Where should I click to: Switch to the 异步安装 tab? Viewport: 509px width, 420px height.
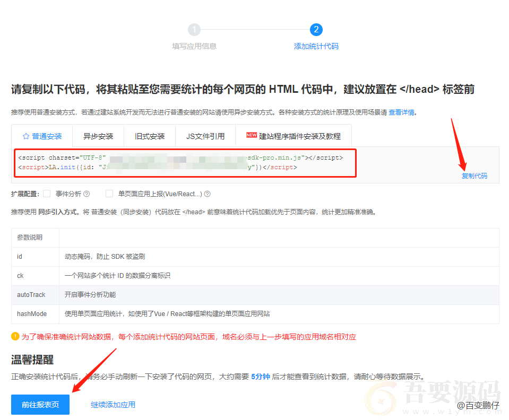[x=98, y=136]
